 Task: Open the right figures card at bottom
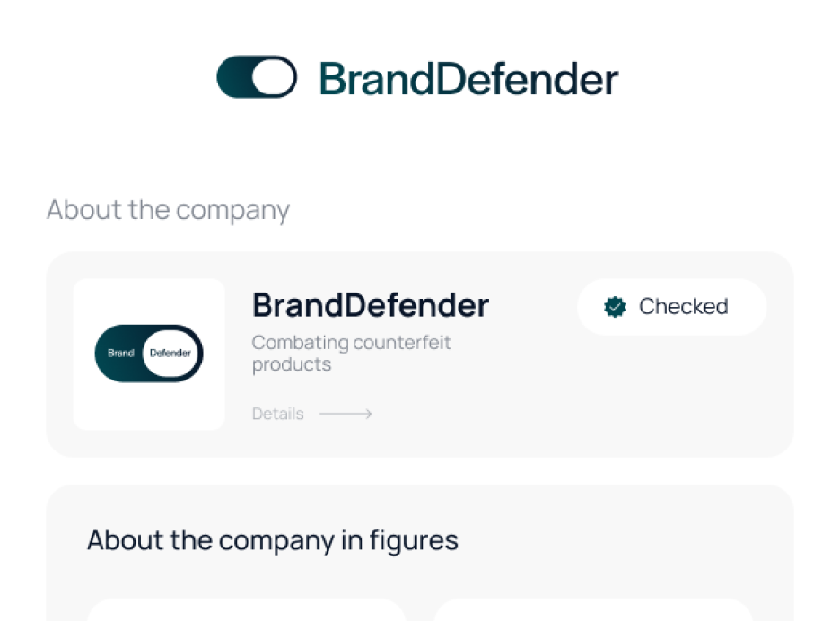coord(592,610)
